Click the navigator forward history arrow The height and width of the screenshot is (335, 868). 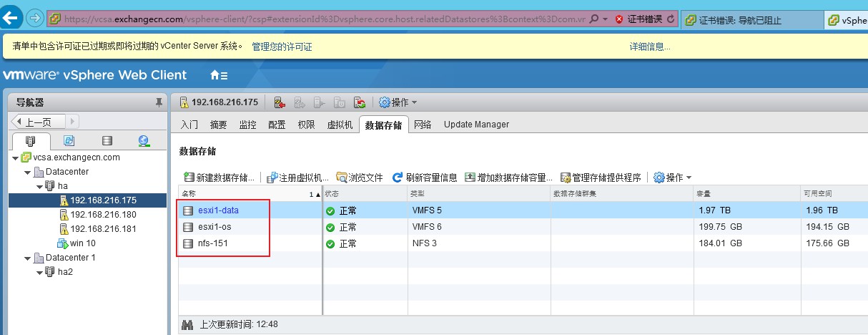coord(73,122)
